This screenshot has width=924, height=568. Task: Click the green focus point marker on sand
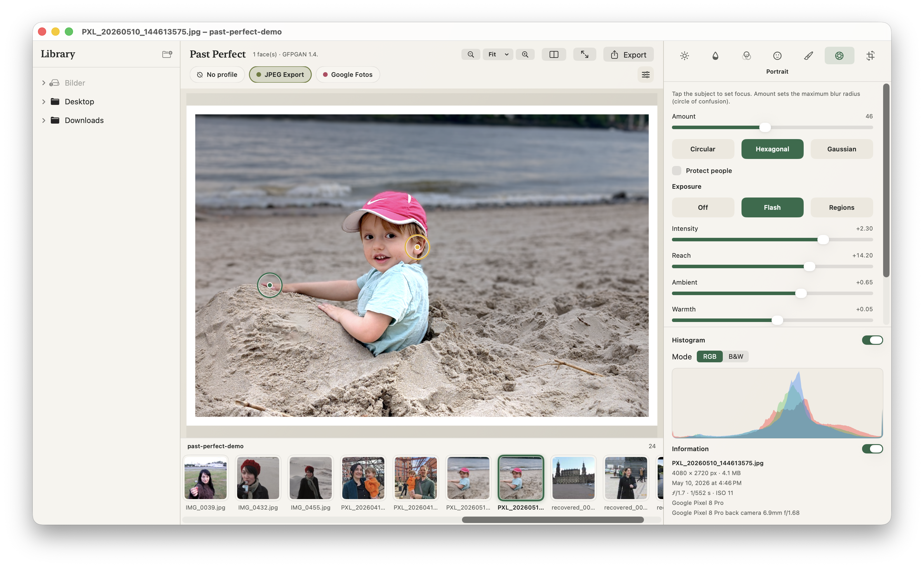tap(270, 285)
